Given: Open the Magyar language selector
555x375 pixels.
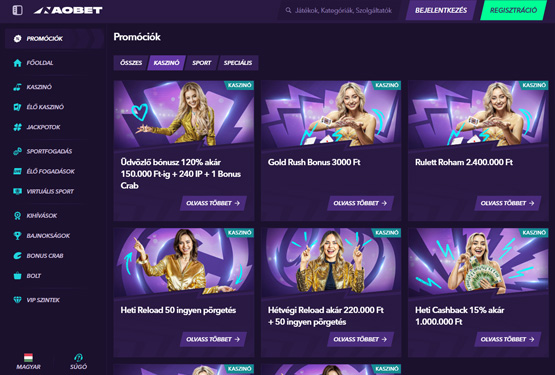Looking at the screenshot, I should [28, 361].
